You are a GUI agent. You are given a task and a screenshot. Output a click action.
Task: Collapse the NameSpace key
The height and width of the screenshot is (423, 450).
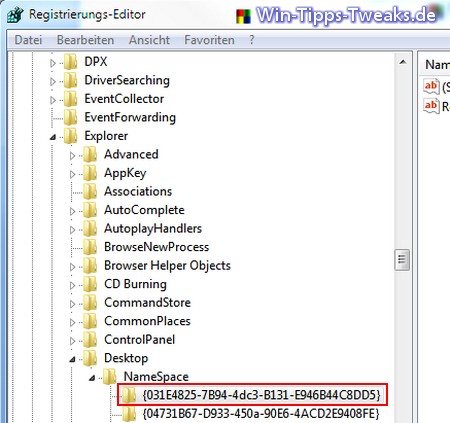click(92, 378)
